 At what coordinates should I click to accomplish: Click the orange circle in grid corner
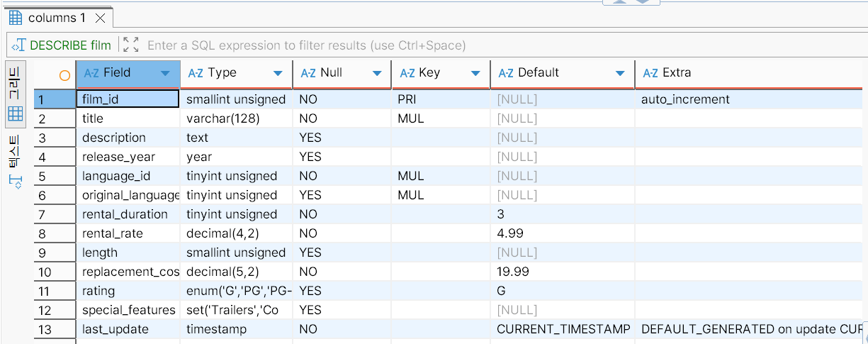pos(64,74)
